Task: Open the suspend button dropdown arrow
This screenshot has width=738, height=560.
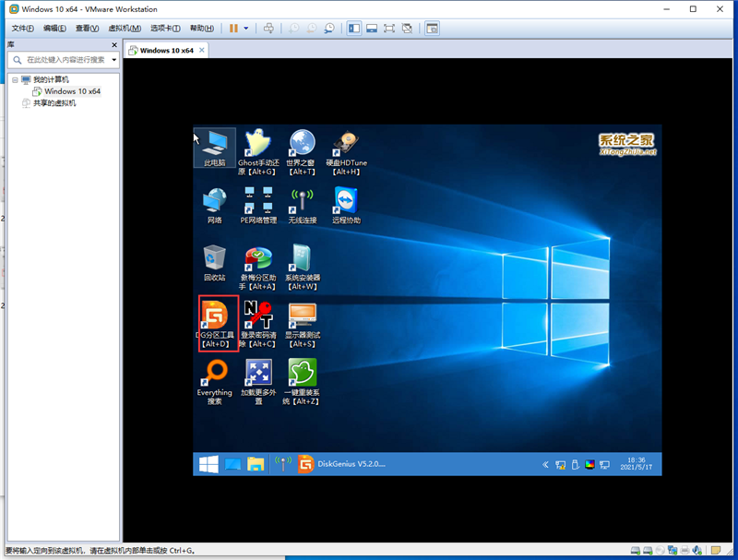Action: pos(246,28)
